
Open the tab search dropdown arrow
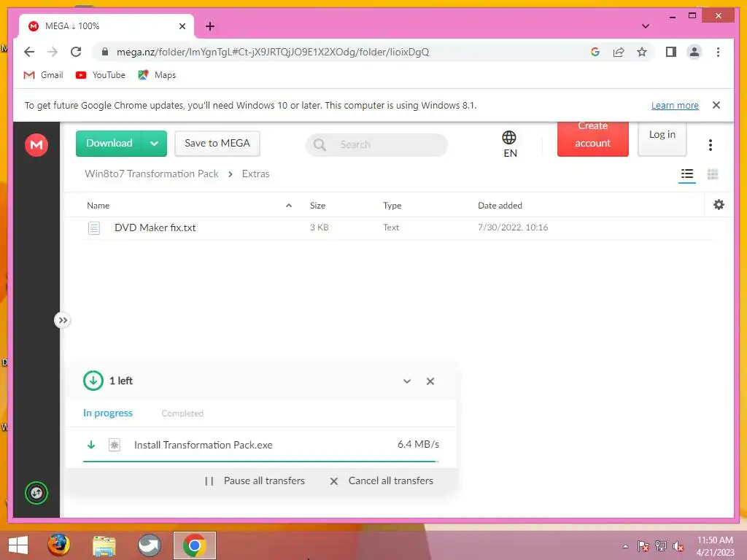tap(646, 26)
